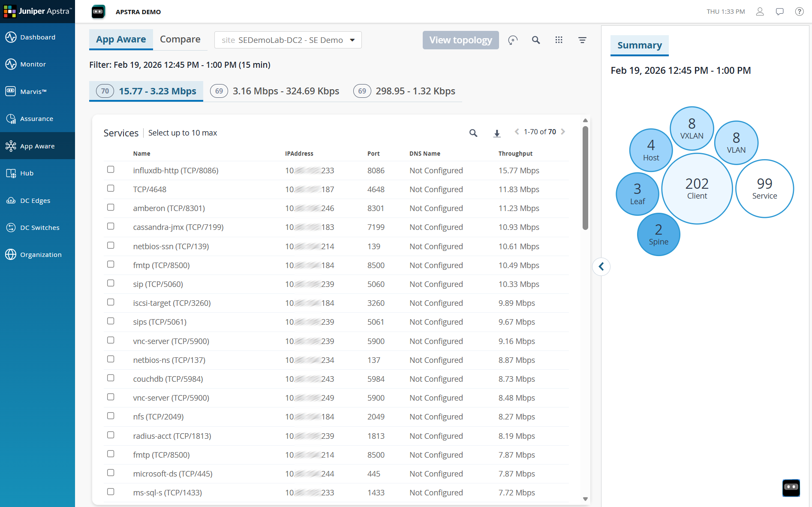Viewport: 812px width, 507px height.
Task: Open the Organization sidebar icon
Action: [x=11, y=255]
